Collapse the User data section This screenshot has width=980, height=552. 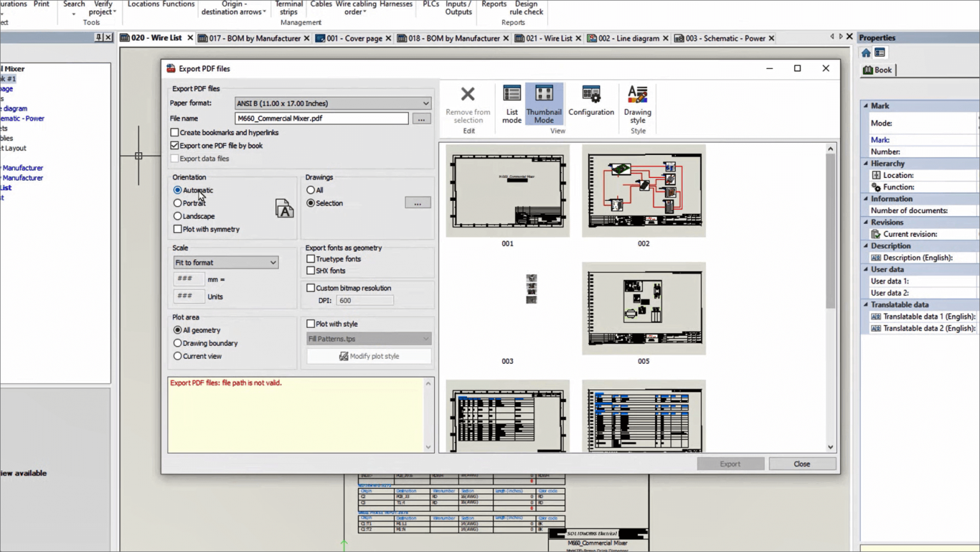click(866, 269)
